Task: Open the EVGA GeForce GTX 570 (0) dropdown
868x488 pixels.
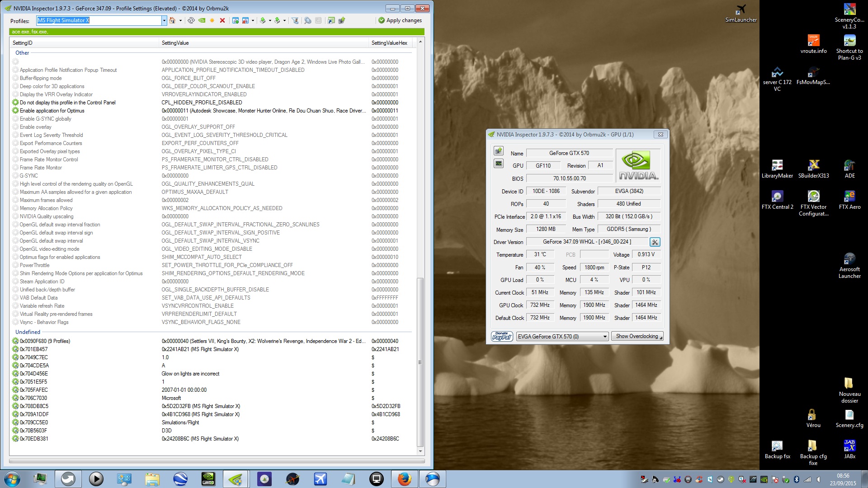Action: pyautogui.click(x=562, y=336)
